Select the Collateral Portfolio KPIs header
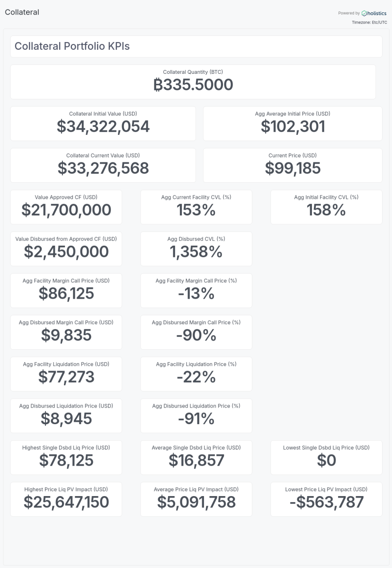Screen dimensions: 392x568 (x=72, y=46)
